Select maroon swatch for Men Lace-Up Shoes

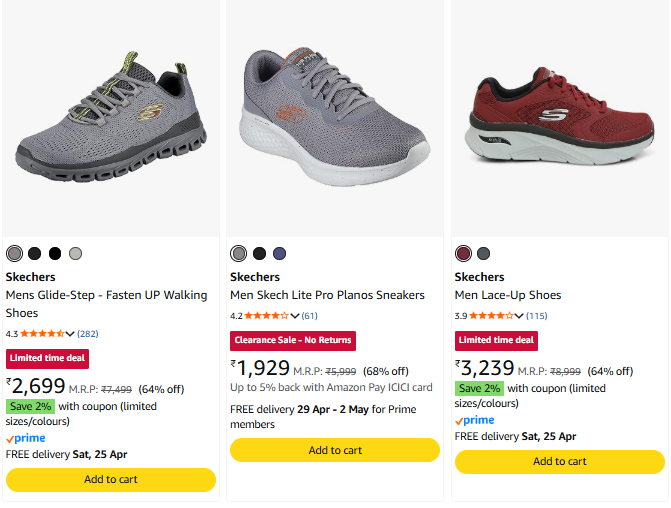pyautogui.click(x=463, y=254)
